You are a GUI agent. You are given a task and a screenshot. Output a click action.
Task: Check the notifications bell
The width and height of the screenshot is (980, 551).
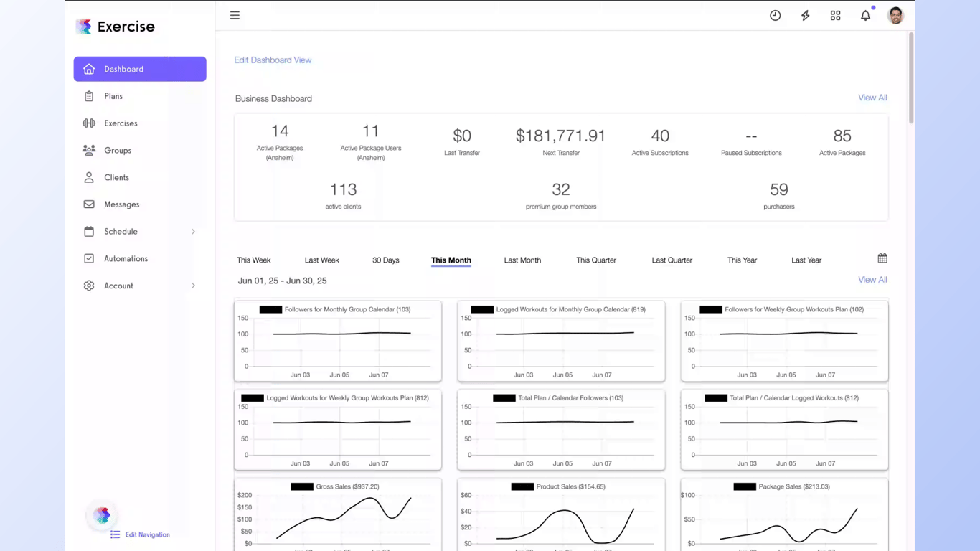[x=865, y=15]
